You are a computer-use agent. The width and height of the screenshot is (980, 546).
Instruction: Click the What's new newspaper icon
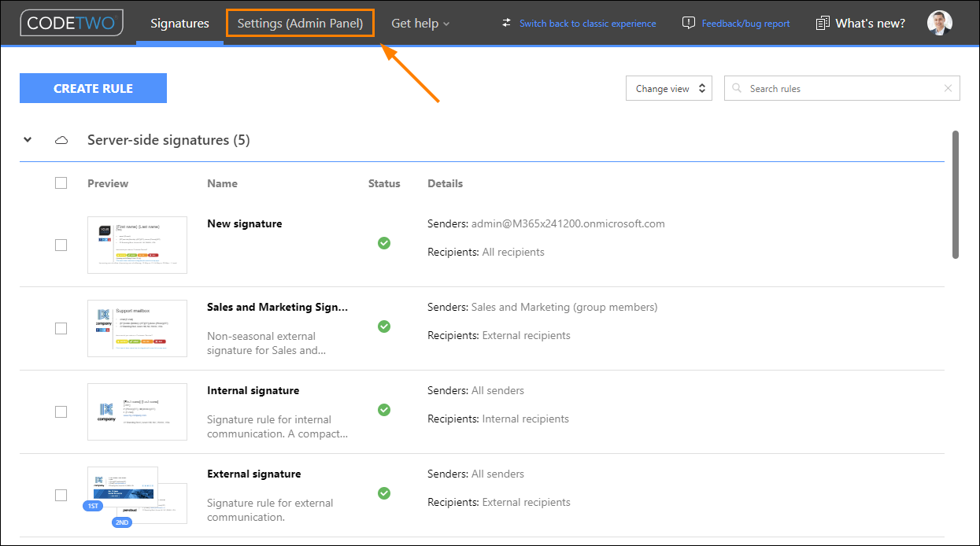tap(823, 23)
